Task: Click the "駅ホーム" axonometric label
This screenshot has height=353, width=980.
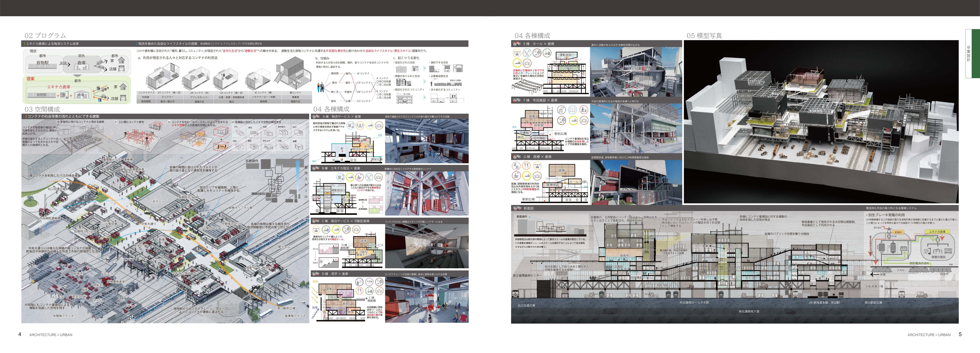Action: (x=284, y=247)
